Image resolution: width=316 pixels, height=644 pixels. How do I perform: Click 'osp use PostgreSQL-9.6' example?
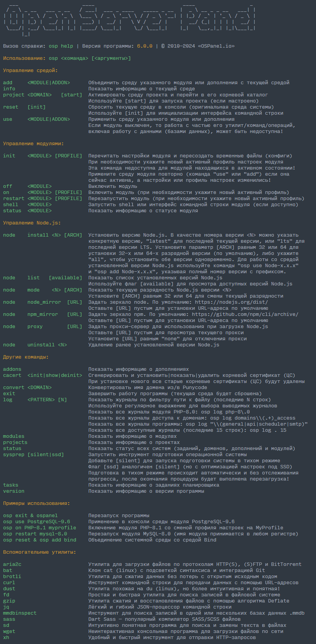pyautogui.click(x=37, y=522)
